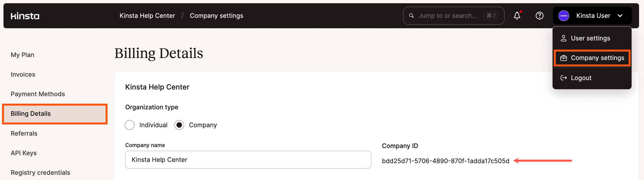Click the search magnifier icon
The height and width of the screenshot is (180, 644).
tap(411, 16)
